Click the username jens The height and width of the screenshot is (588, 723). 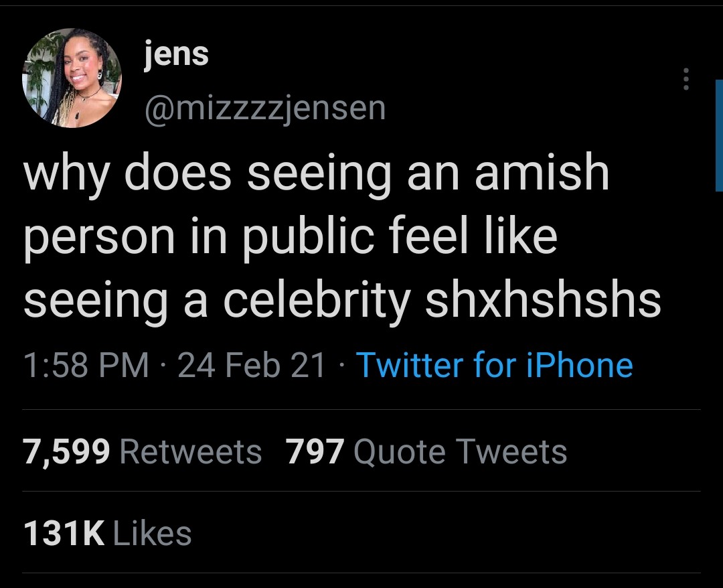pos(177,54)
